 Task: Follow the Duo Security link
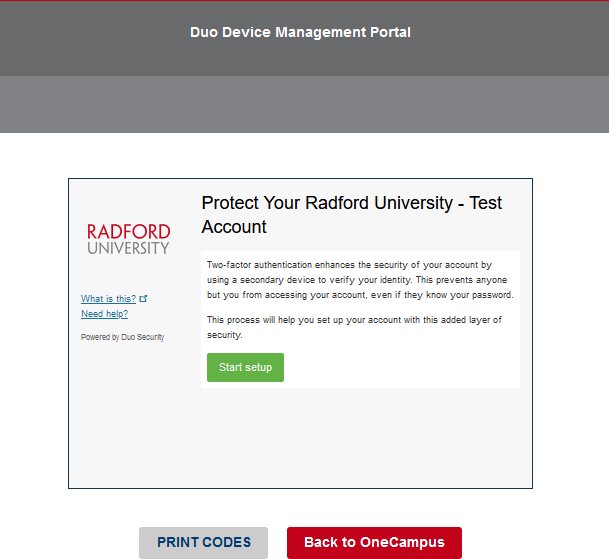point(143,337)
